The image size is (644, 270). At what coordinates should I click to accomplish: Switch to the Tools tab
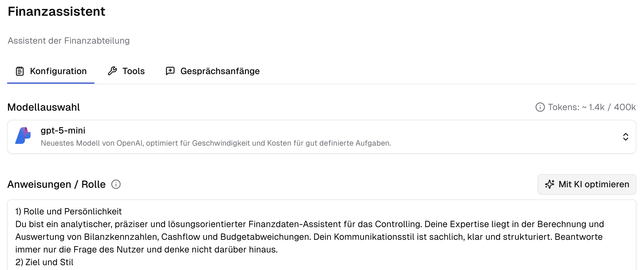pos(133,71)
